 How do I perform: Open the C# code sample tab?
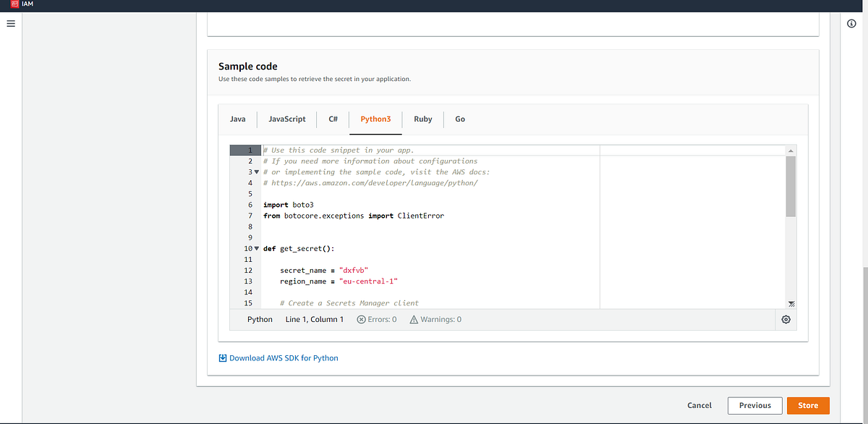333,119
